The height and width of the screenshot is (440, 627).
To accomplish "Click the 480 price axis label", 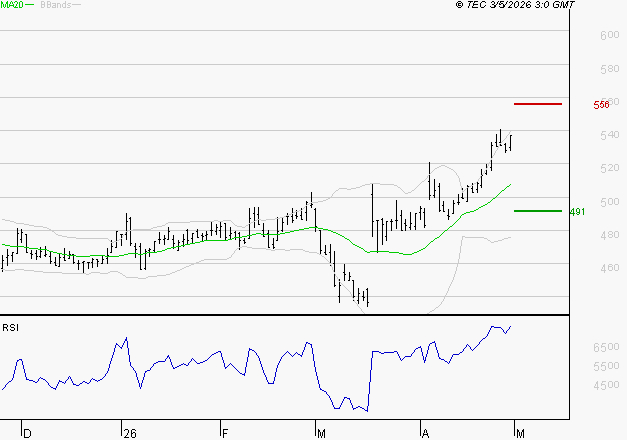I will click(x=610, y=235).
